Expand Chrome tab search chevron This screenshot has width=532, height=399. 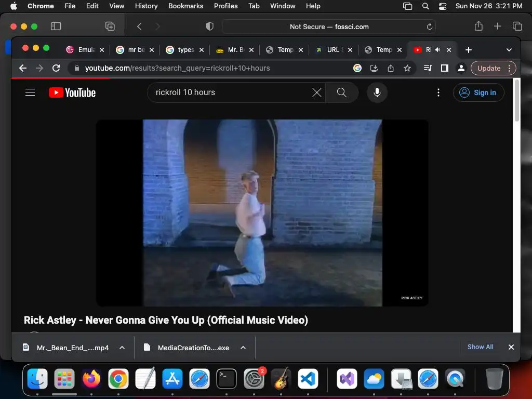point(509,50)
